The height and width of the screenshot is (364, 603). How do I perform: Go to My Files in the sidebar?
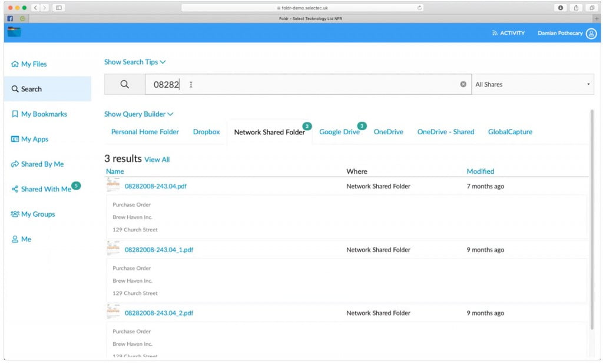pyautogui.click(x=29, y=64)
